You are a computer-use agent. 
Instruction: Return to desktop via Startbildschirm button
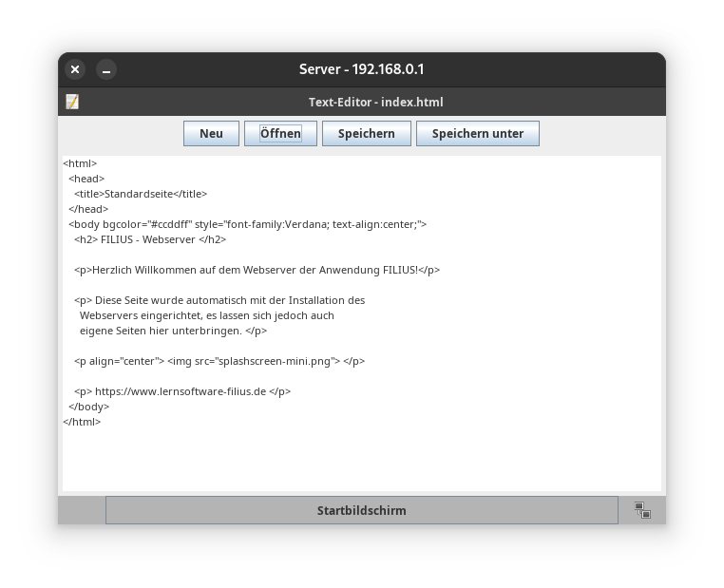[x=361, y=510]
